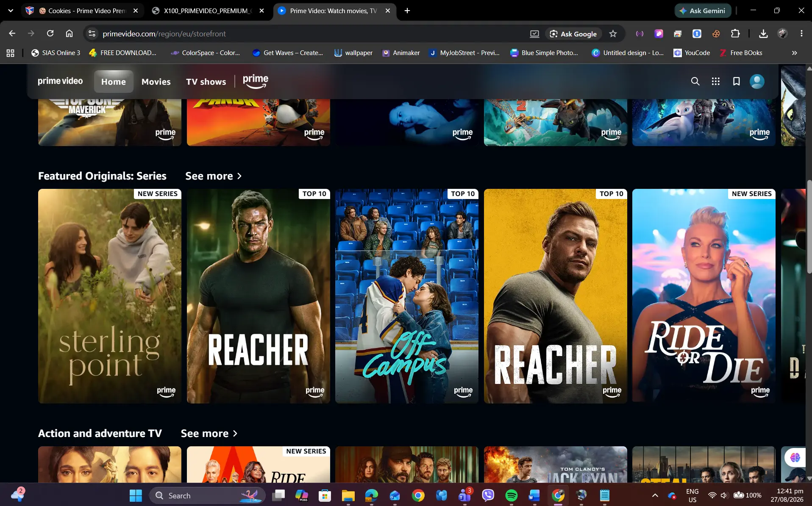The image size is (812, 506).
Task: Open the SIAS Online 3 bookmark
Action: 56,53
